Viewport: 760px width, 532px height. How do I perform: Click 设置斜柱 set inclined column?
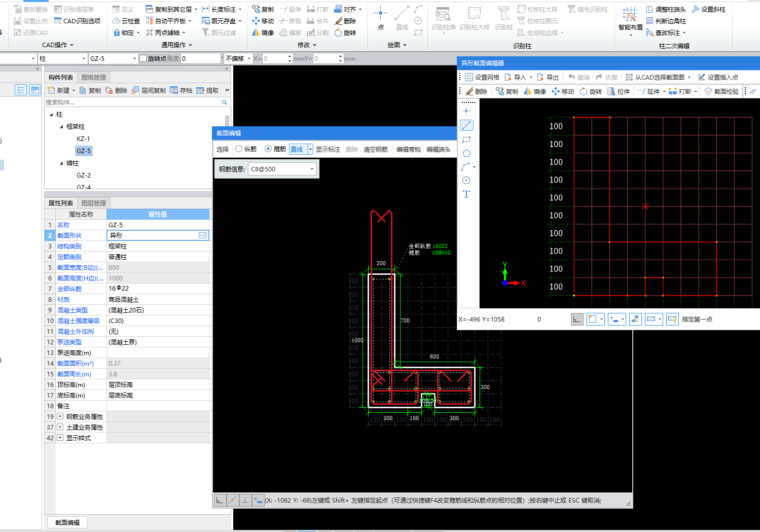click(x=708, y=9)
